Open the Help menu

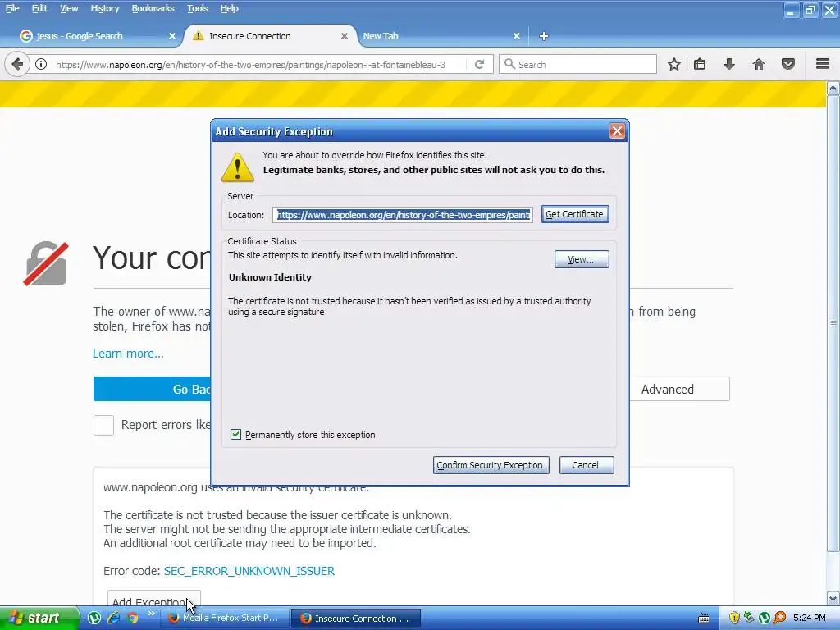tap(229, 8)
